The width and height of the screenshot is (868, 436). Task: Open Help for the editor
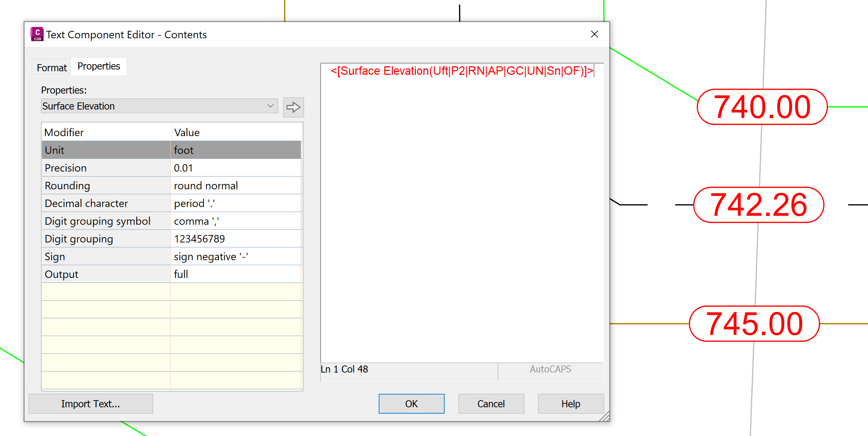[x=570, y=403]
